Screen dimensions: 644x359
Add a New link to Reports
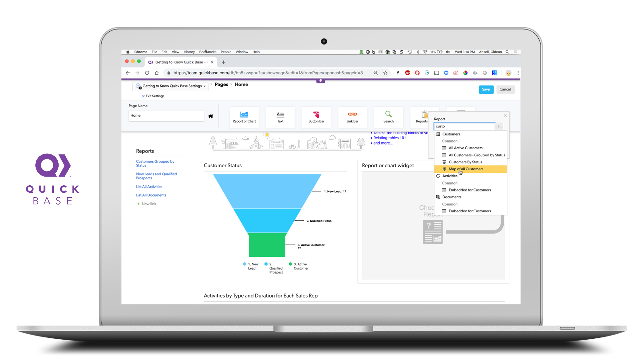point(147,204)
